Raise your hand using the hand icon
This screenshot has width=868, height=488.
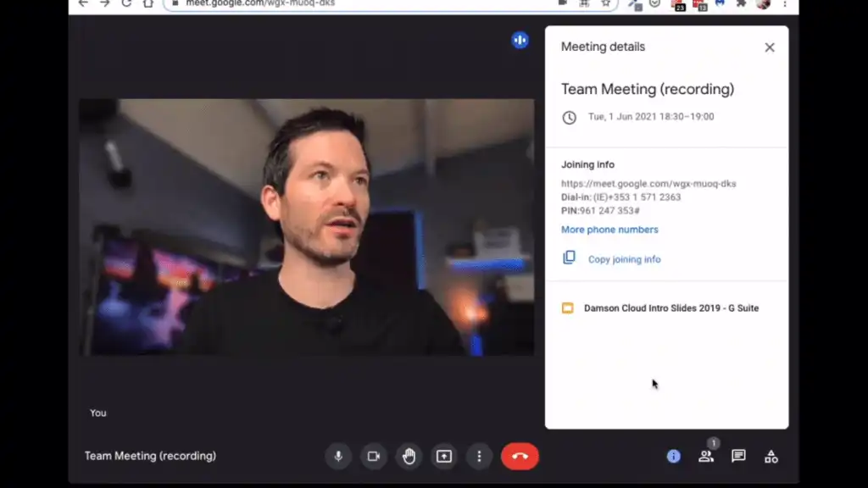click(x=409, y=457)
